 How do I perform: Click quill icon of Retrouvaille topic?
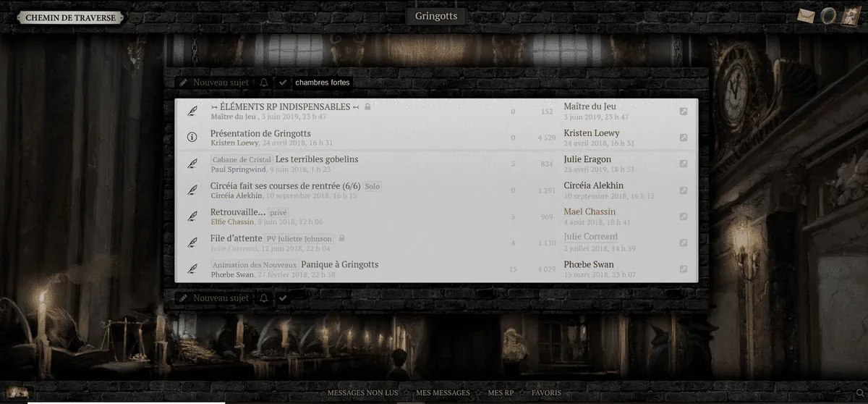(x=192, y=216)
